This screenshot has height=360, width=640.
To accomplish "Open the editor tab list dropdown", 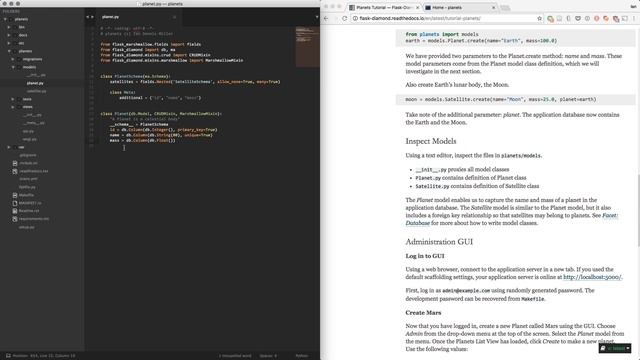I will coord(317,17).
